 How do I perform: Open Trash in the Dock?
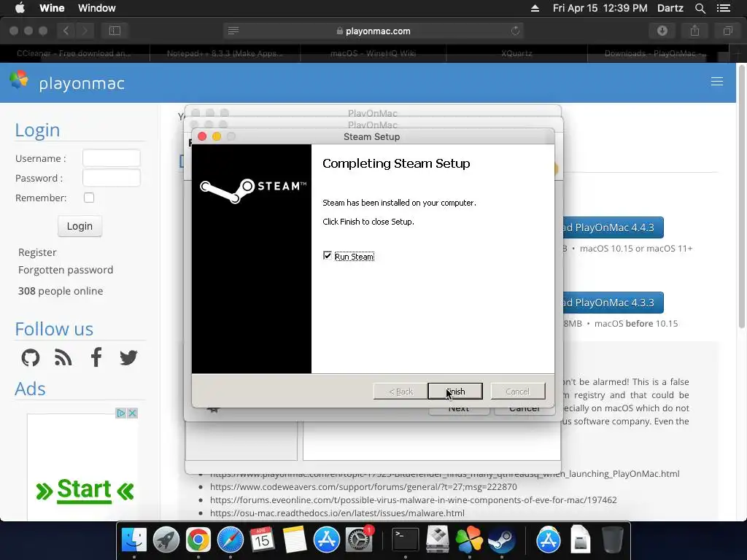pyautogui.click(x=612, y=540)
